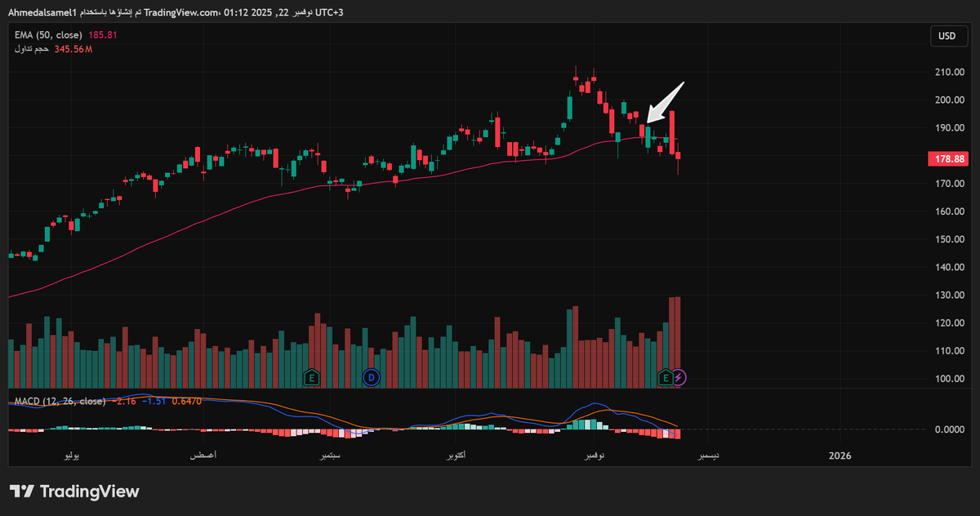Click the dividend D marker on the chart
The image size is (980, 516).
coord(372,377)
